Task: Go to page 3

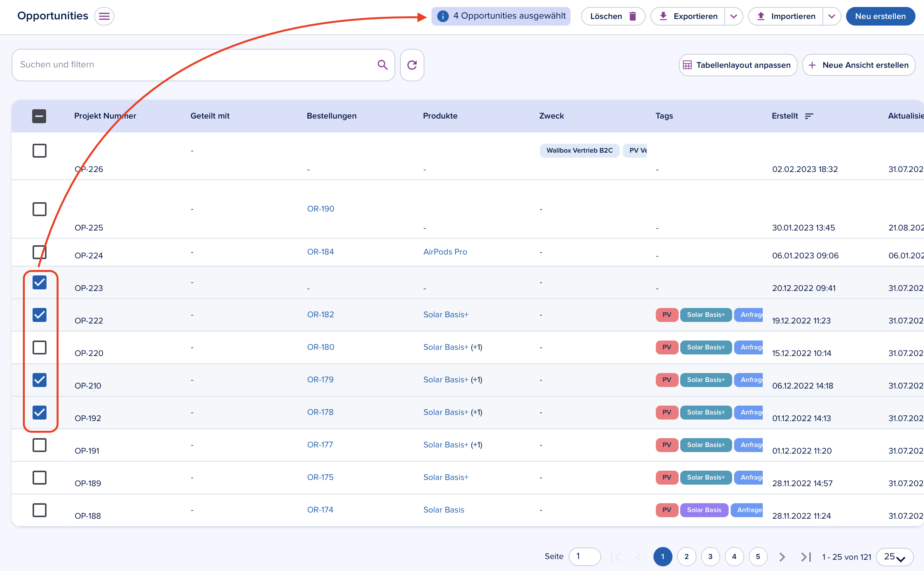Action: click(x=710, y=557)
